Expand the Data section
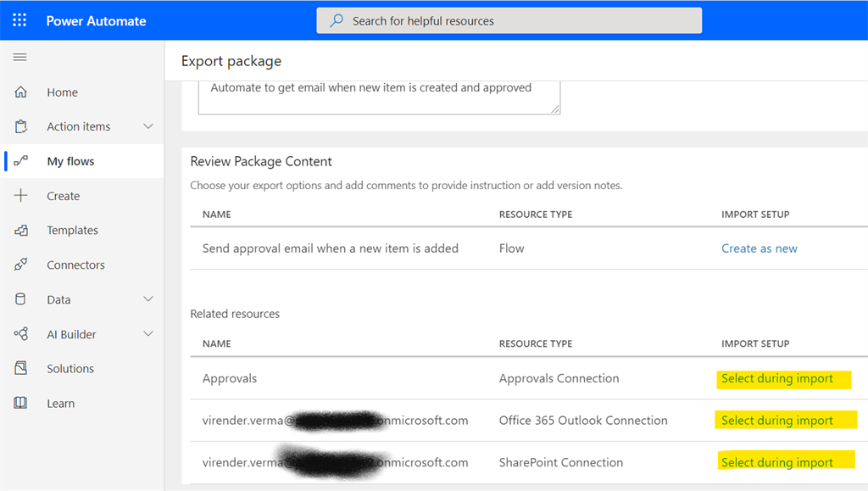This screenshot has width=868, height=491. [149, 299]
